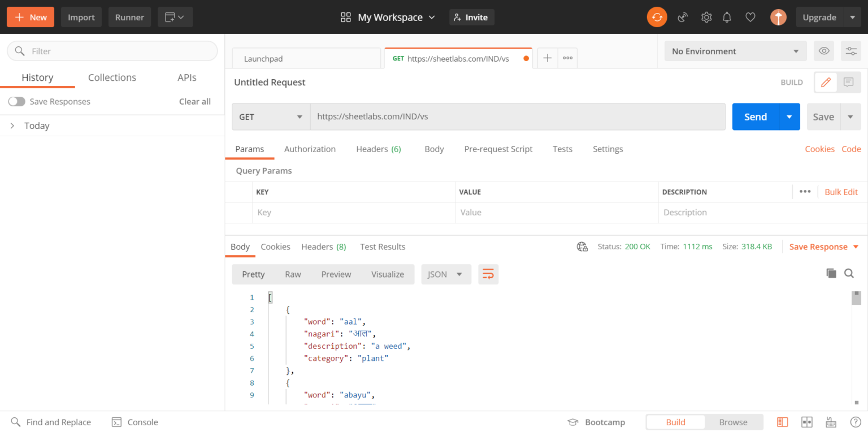Open the Capture requests satellite icon

pos(682,17)
